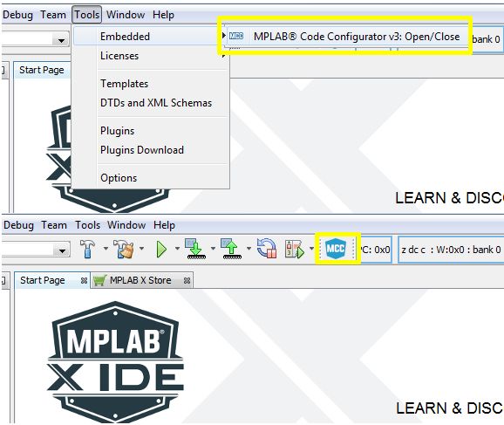Click the green Run Project arrow
The width and height of the screenshot is (504, 425).
(x=161, y=250)
